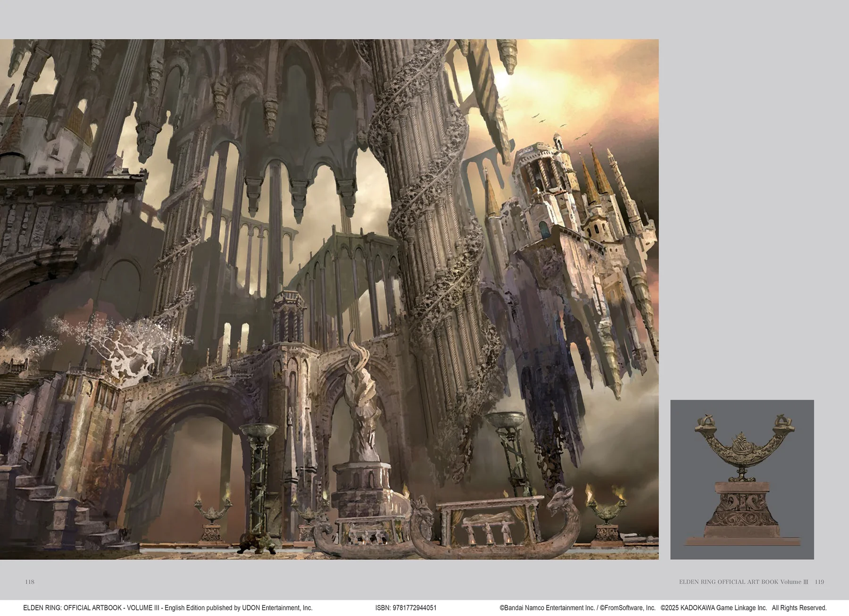Click the UDON Entertainment edition footer text
Image resolution: width=849 pixels, height=616 pixels.
167,608
